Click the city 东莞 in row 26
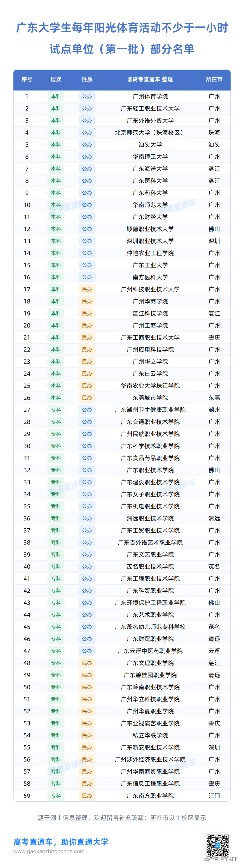Image resolution: width=244 pixels, height=868 pixels. [x=214, y=398]
